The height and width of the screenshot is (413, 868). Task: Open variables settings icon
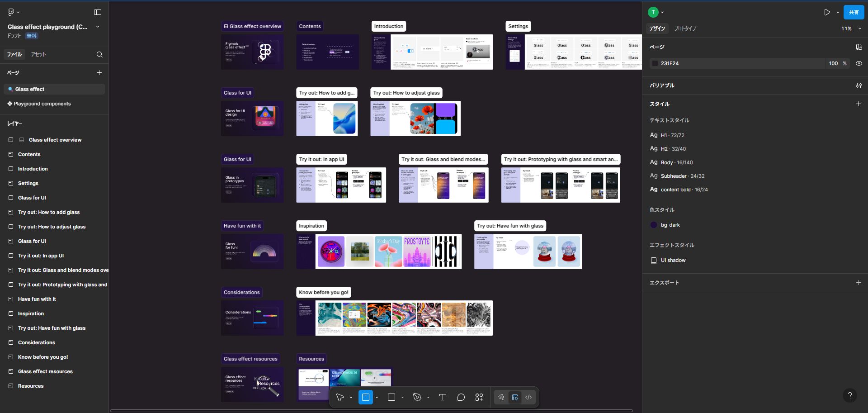tap(859, 85)
